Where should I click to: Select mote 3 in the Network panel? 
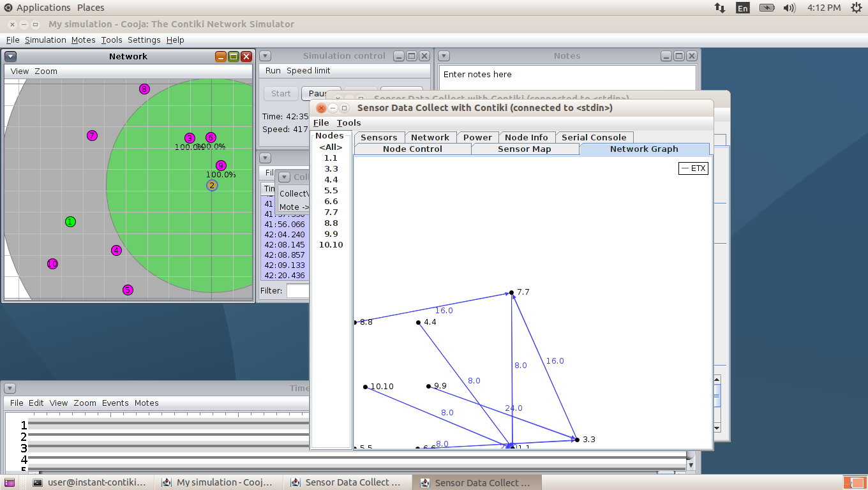[190, 138]
